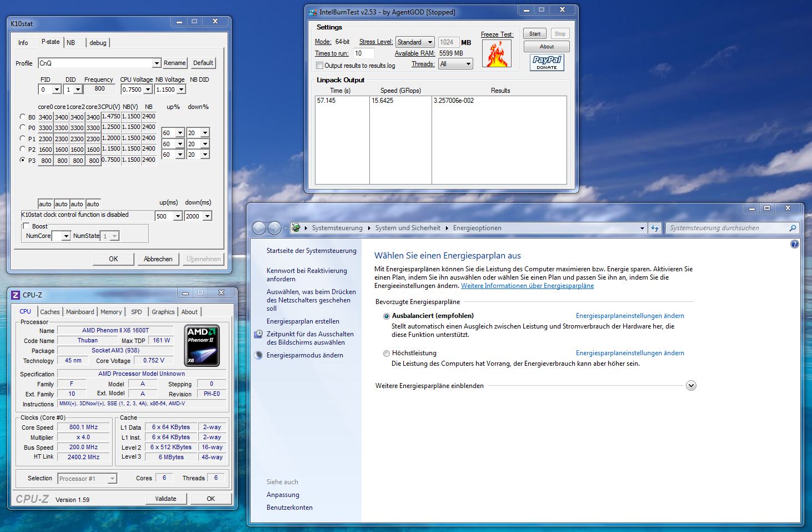Click the Rename button in K10stat
Image resolution: width=812 pixels, height=532 pixels.
click(175, 63)
